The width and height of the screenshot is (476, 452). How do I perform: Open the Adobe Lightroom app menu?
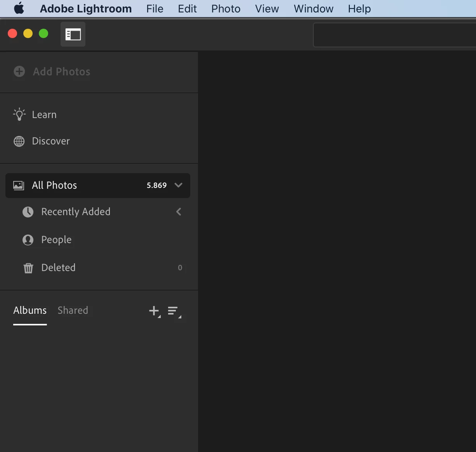tap(86, 9)
